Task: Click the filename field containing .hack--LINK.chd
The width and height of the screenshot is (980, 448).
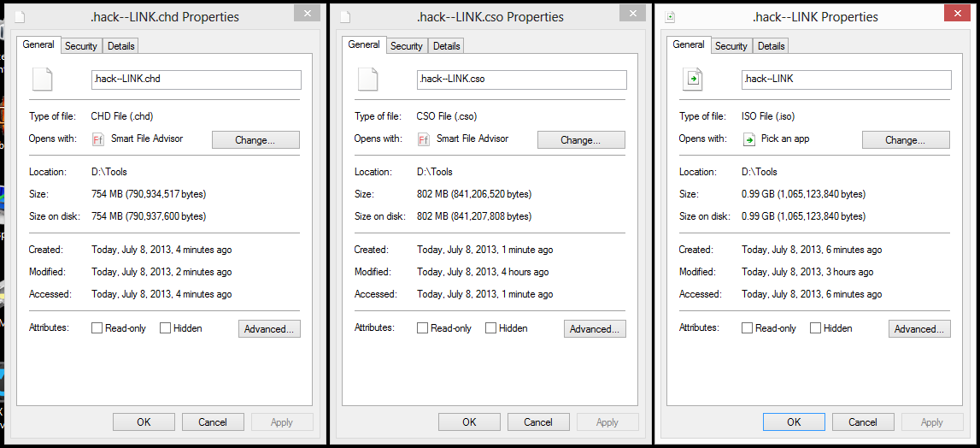Action: 196,80
